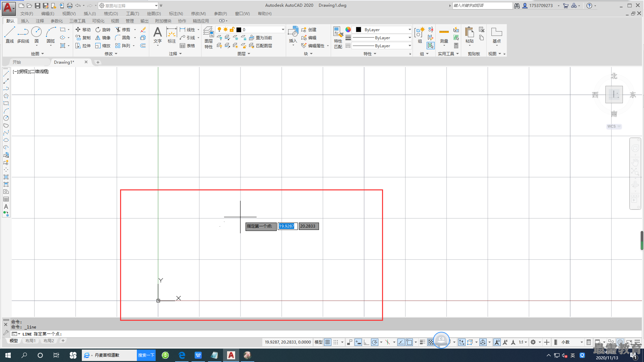Click the Trim (修剪) tool
The height and width of the screenshot is (362, 644).
click(123, 29)
